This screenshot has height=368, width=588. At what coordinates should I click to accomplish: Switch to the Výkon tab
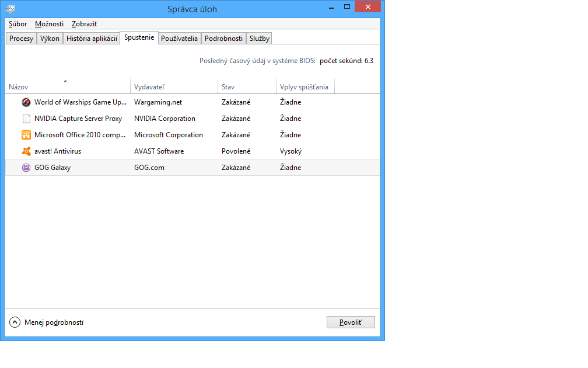[50, 39]
